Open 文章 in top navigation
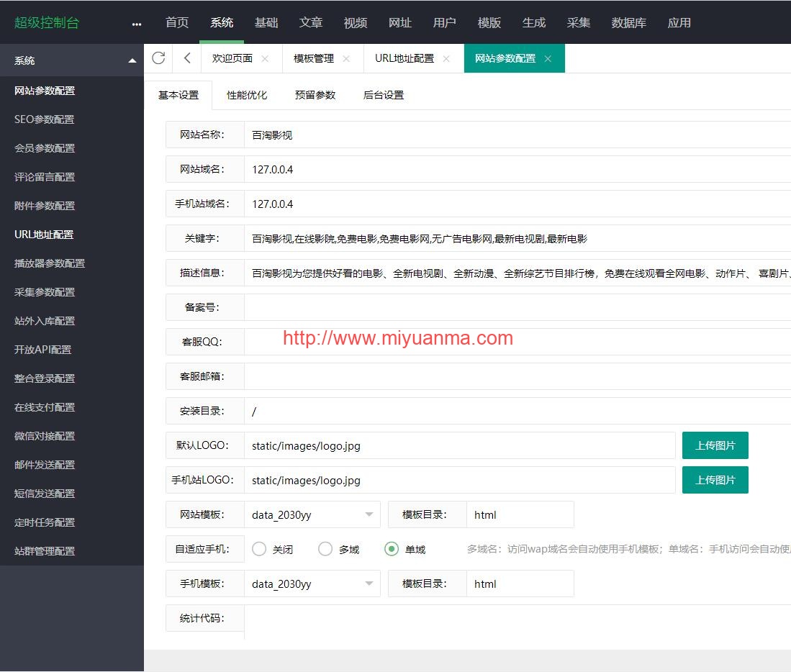791x672 pixels. [311, 23]
